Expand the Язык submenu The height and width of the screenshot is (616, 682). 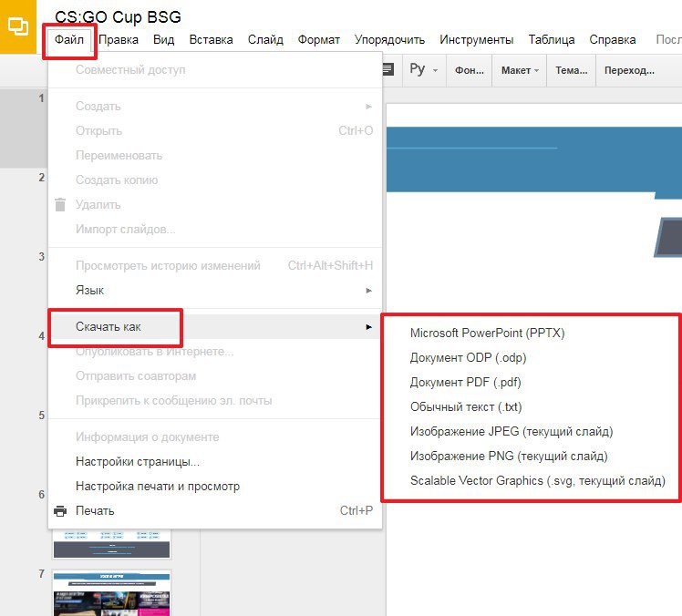point(215,290)
